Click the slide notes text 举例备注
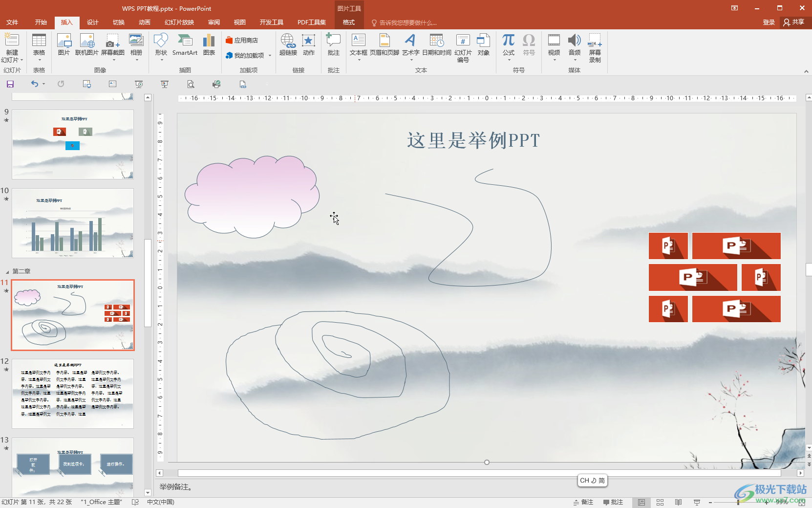Viewport: 812px width, 508px height. [176, 487]
